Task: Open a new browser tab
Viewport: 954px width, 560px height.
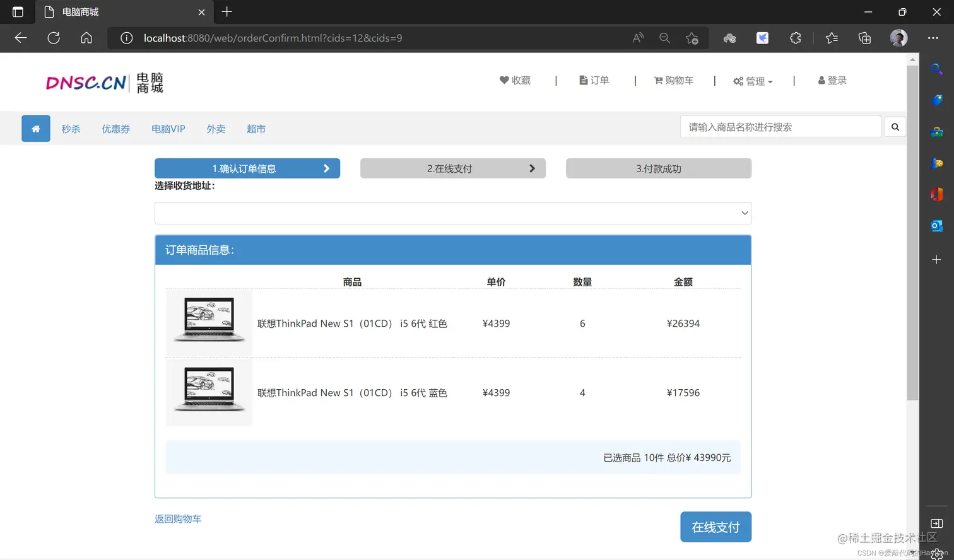Action: click(x=227, y=11)
